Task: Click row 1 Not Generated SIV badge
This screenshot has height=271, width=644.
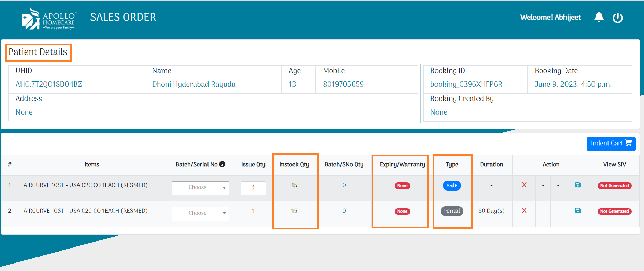Action: click(614, 186)
